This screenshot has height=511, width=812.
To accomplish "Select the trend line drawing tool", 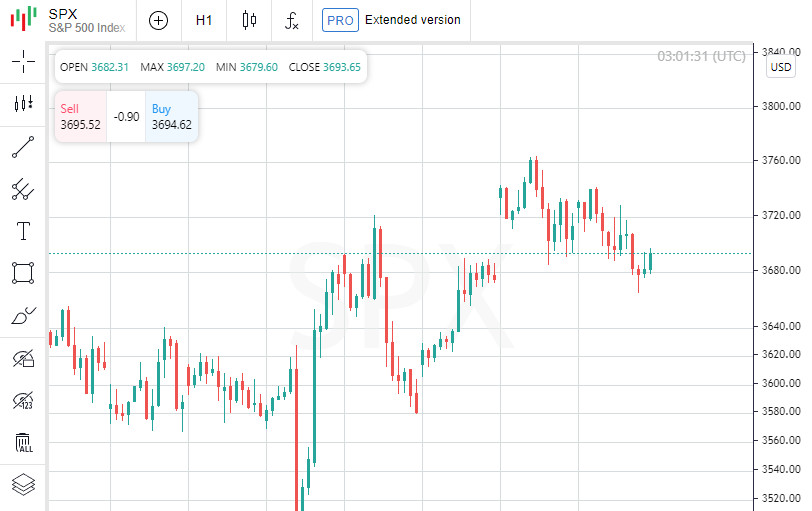I will [x=23, y=147].
